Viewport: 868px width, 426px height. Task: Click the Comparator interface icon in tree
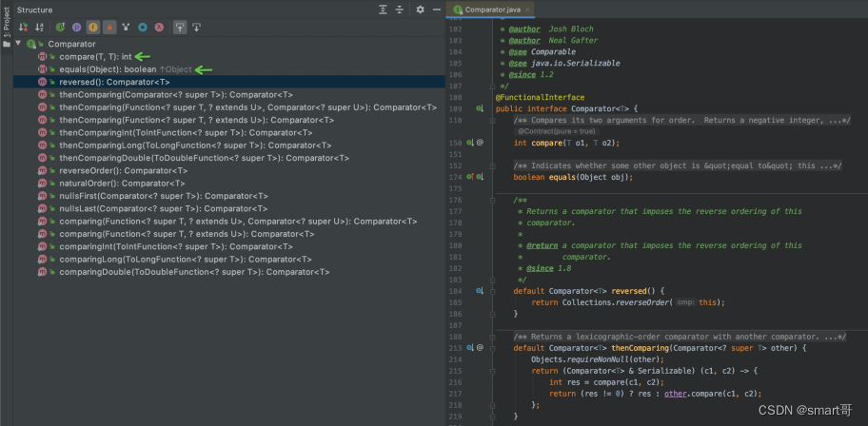coord(31,44)
